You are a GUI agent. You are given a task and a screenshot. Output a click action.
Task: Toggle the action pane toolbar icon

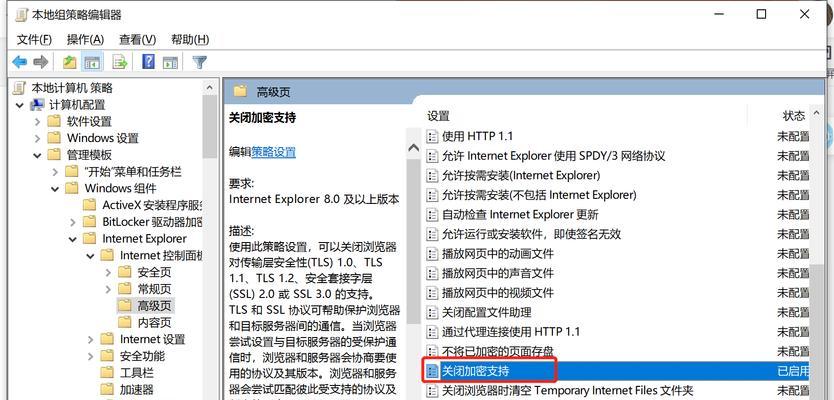[170, 62]
